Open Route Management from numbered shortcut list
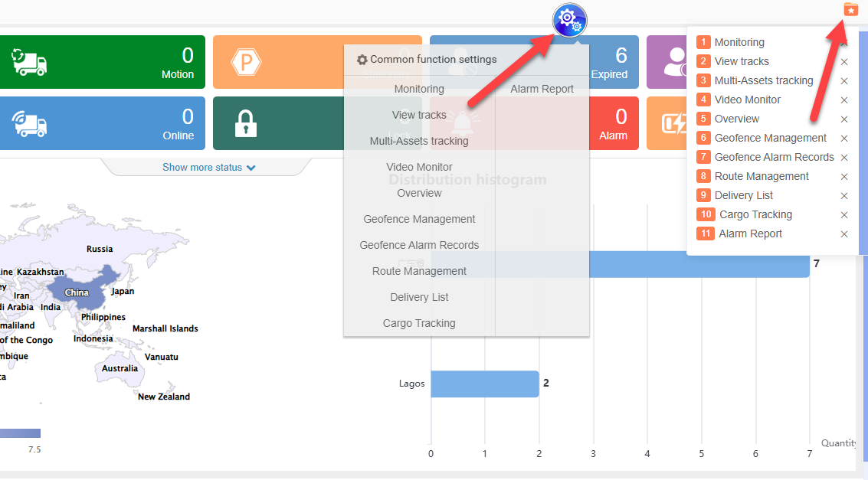The image size is (868, 480). [x=761, y=176]
